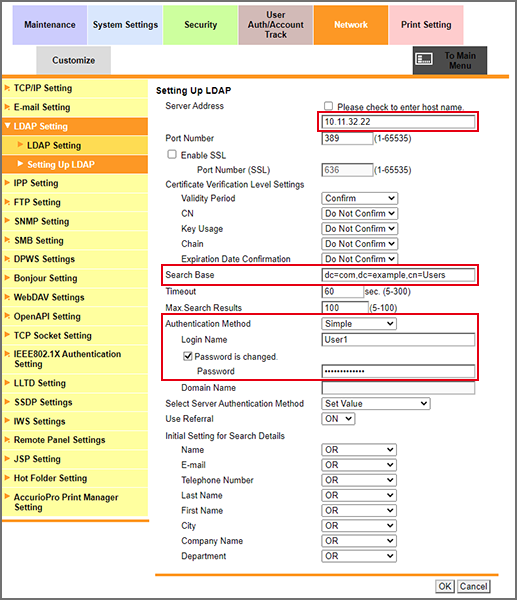
Task: Open IEEE802.1X Authentication Setting
Action: [75, 359]
